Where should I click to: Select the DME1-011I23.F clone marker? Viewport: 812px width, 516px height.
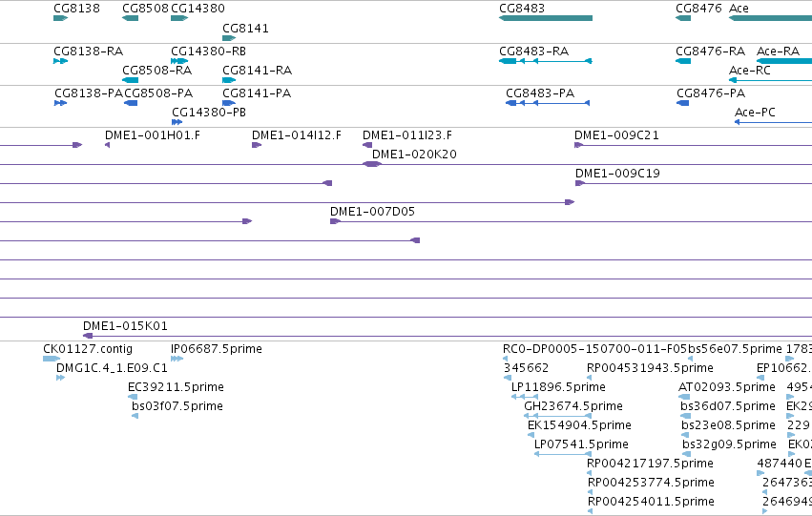(367, 145)
